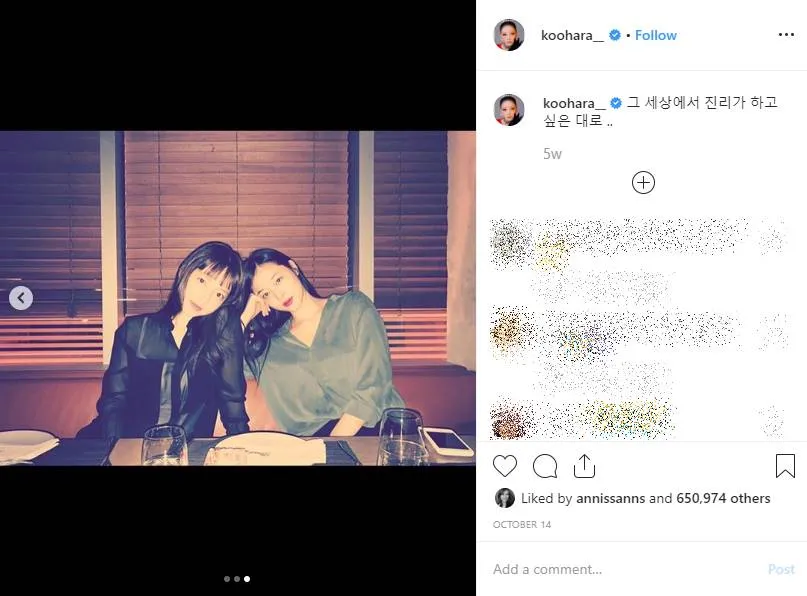Share post using the upload arrow icon
The width and height of the screenshot is (807, 596).
tap(584, 466)
